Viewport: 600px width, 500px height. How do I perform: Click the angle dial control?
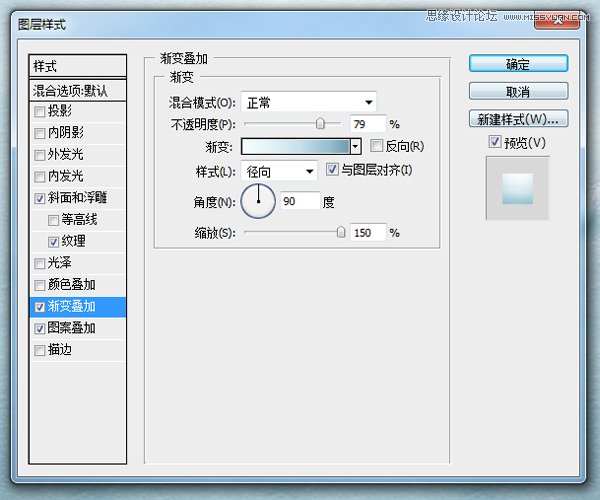[258, 201]
